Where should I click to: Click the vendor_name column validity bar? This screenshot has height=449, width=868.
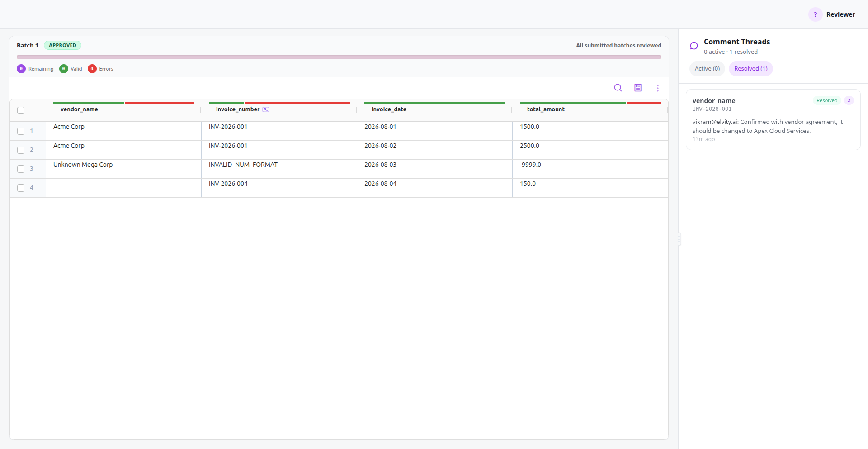(x=124, y=103)
